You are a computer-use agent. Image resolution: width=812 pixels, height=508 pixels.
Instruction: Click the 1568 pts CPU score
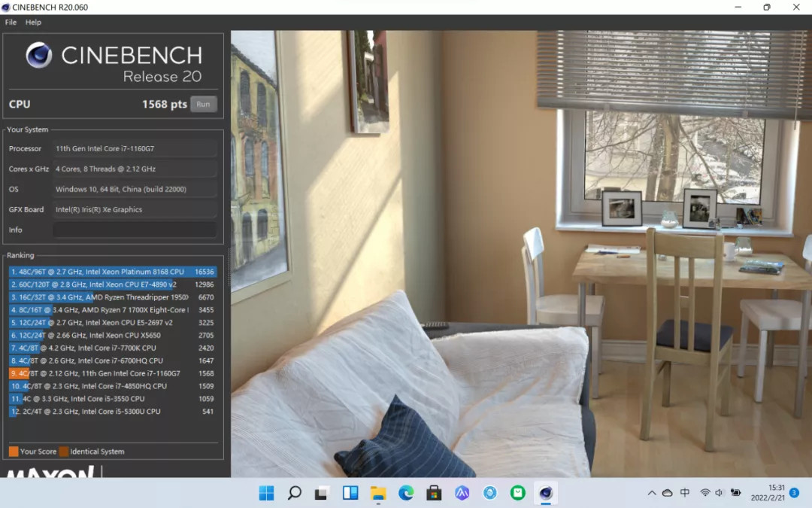coord(164,104)
